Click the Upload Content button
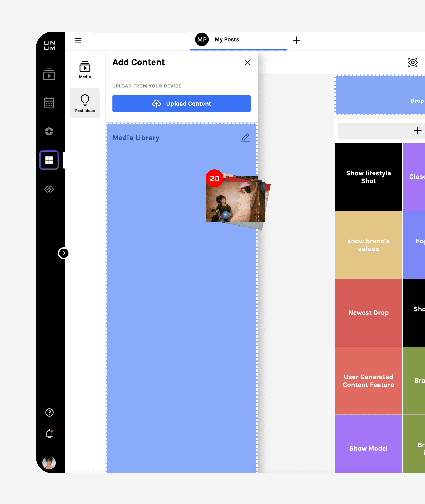Viewport: 425px width, 504px height. tap(181, 104)
